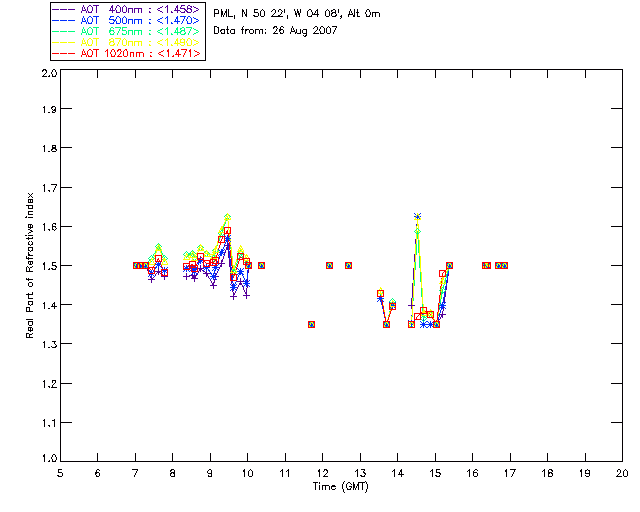
Task: Click the x-axis tick label 20
Action: click(x=622, y=473)
